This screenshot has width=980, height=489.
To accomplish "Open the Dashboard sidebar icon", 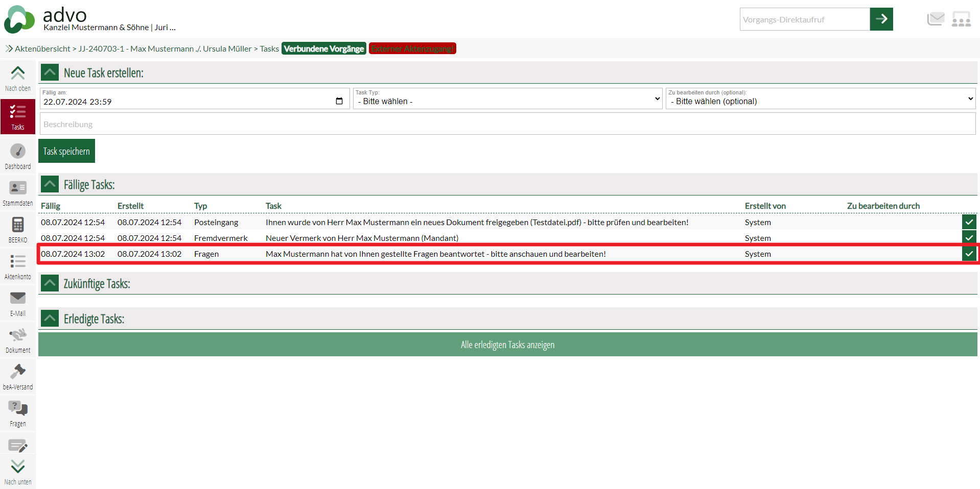I will click(x=18, y=156).
